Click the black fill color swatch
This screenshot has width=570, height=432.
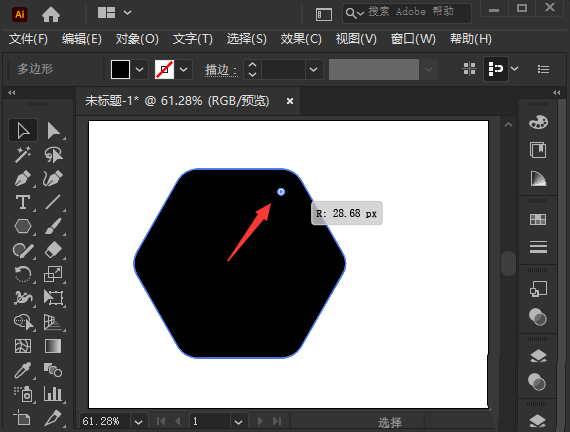(120, 69)
